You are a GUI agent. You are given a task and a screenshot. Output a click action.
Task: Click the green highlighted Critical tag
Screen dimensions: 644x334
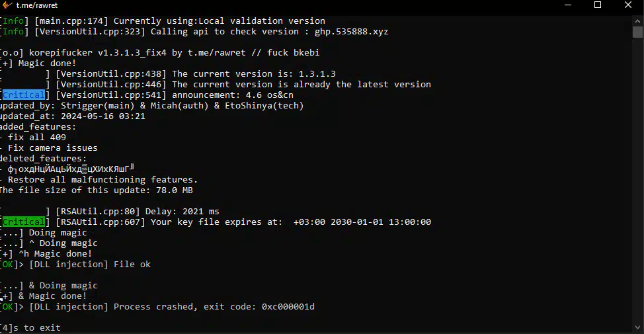[23, 222]
